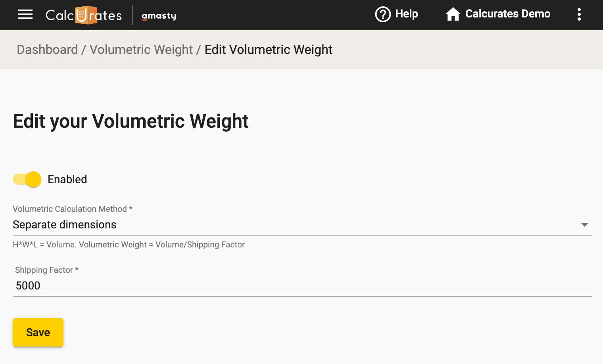The width and height of the screenshot is (603, 364).
Task: Expand the Volumetric Calculation Method dropdown arrow
Action: (x=584, y=225)
